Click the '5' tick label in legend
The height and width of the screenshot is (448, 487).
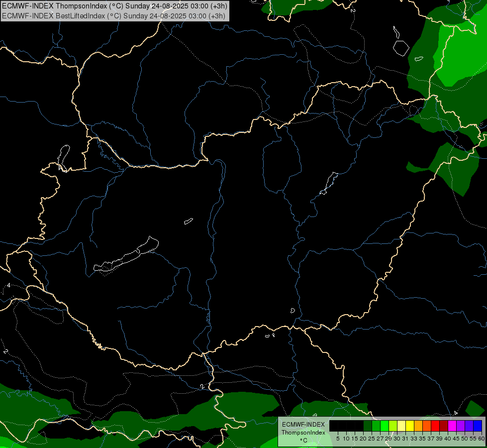[338, 439]
